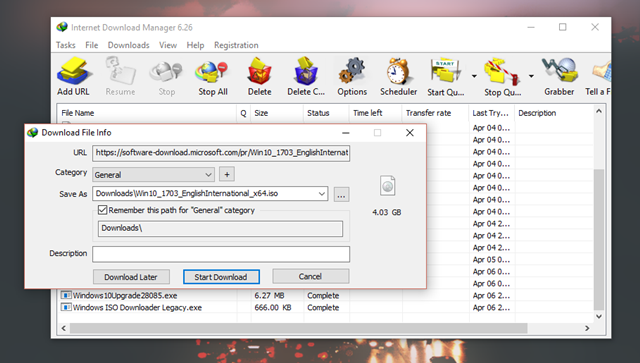Open the Grabber tool icon
The height and width of the screenshot is (363, 640).
[x=560, y=70]
